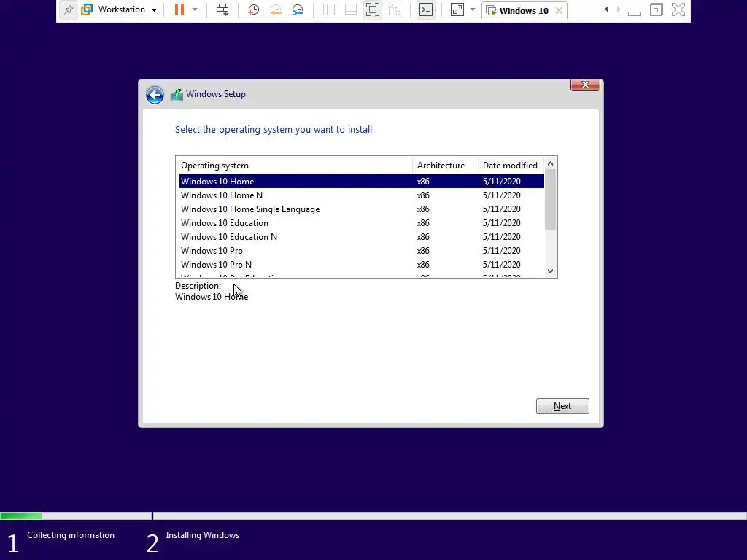This screenshot has width=747, height=560.
Task: Click the pin toolbar icon
Action: (68, 9)
